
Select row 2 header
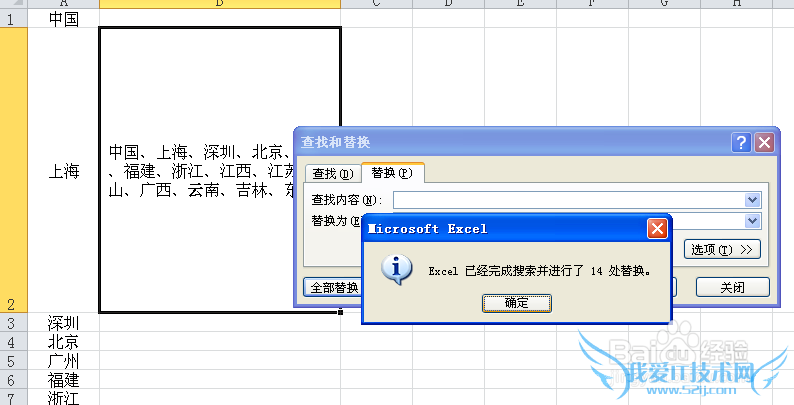click(14, 170)
